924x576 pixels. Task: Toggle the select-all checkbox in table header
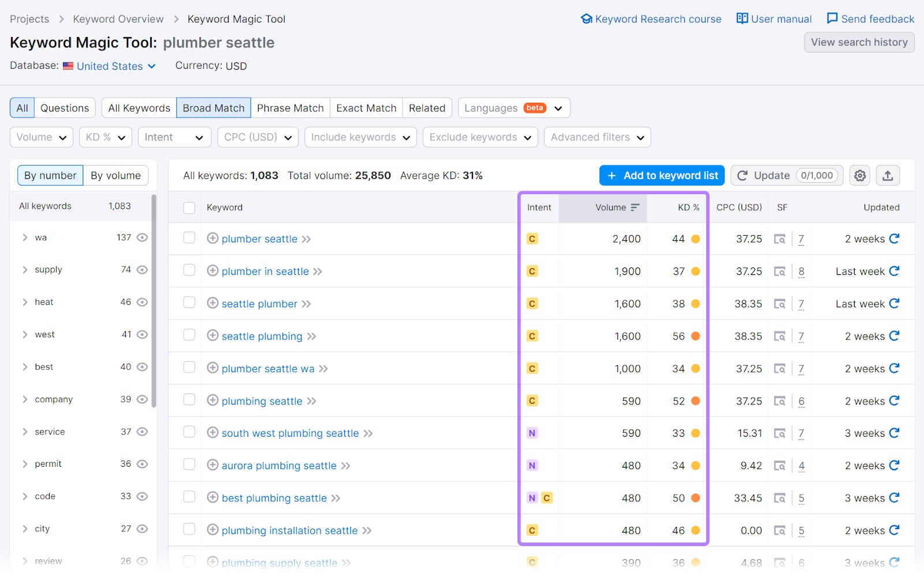(189, 208)
